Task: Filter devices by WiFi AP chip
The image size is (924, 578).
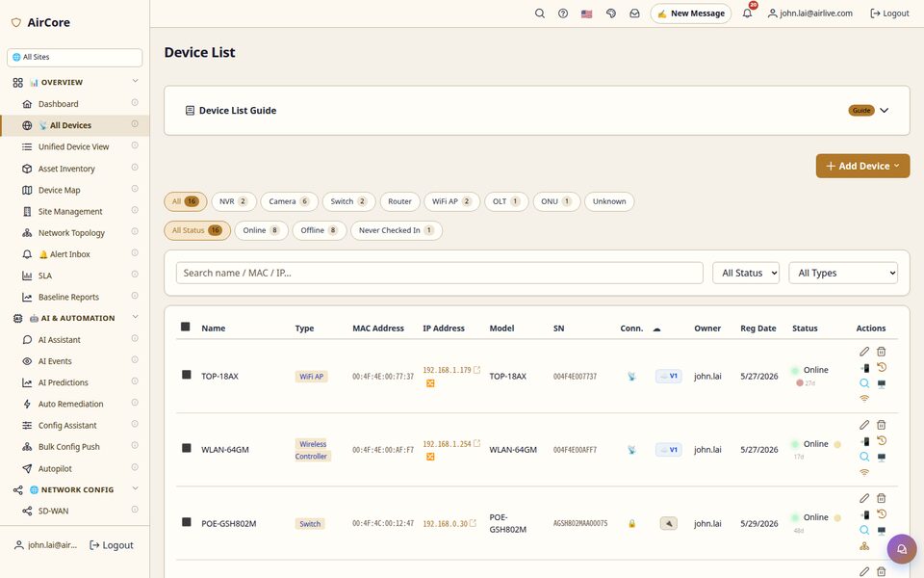Action: [452, 201]
